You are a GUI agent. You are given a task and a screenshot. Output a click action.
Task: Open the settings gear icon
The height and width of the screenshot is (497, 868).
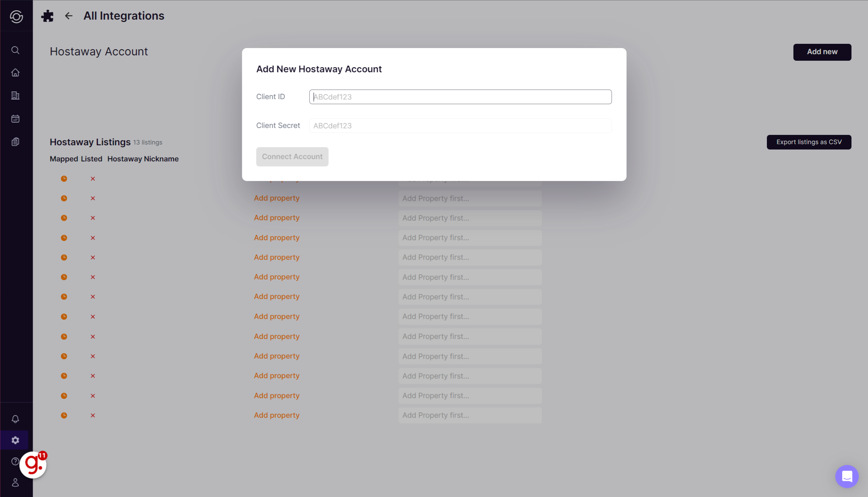(x=15, y=440)
